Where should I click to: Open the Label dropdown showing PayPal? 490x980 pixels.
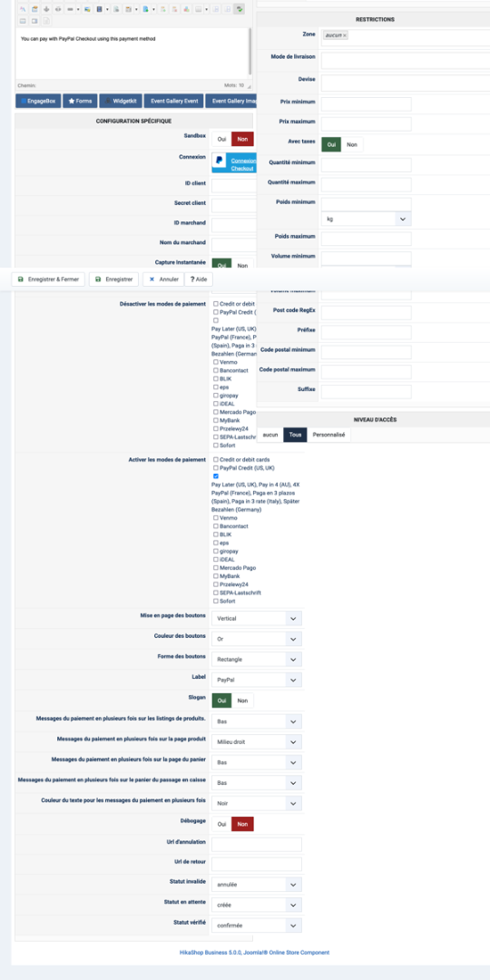256,680
